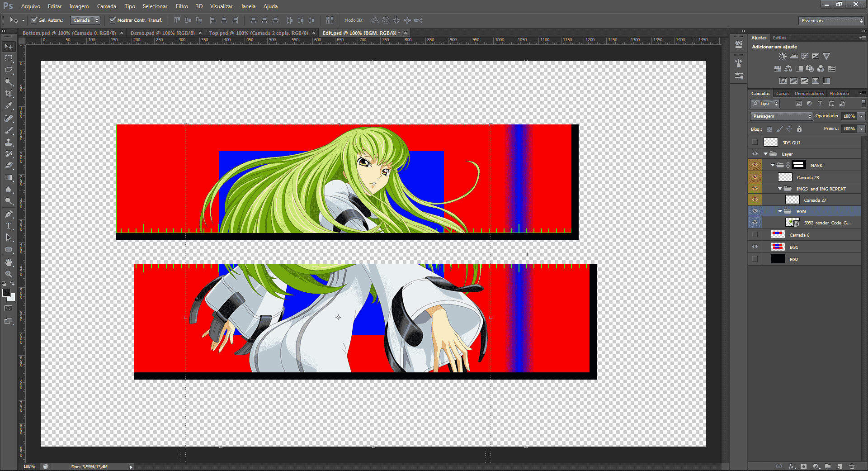Hide the BGM group

(755, 211)
